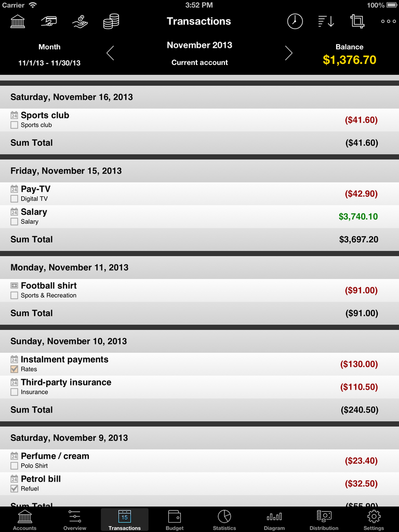Select the Current account label
399x532 pixels.
[x=199, y=62]
